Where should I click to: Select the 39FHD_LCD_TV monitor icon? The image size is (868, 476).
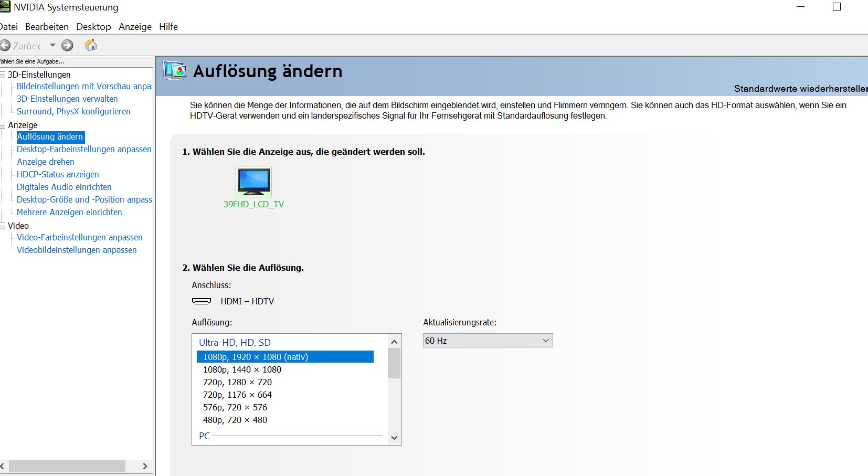(x=253, y=182)
